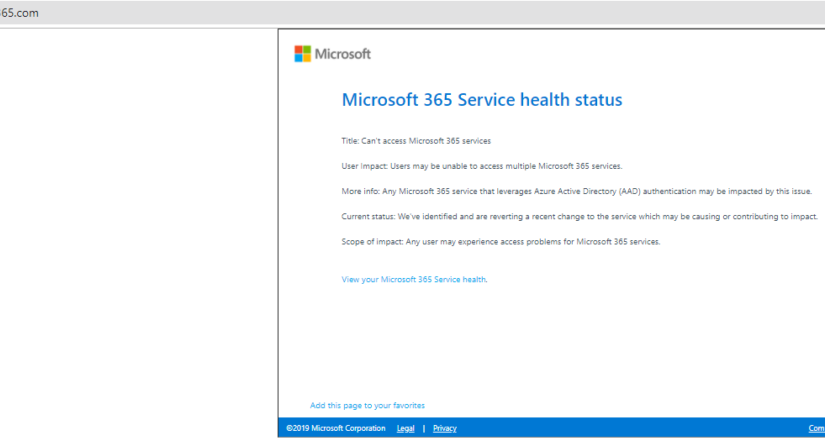Select the More info line about Azure Active Directory

tap(577, 191)
